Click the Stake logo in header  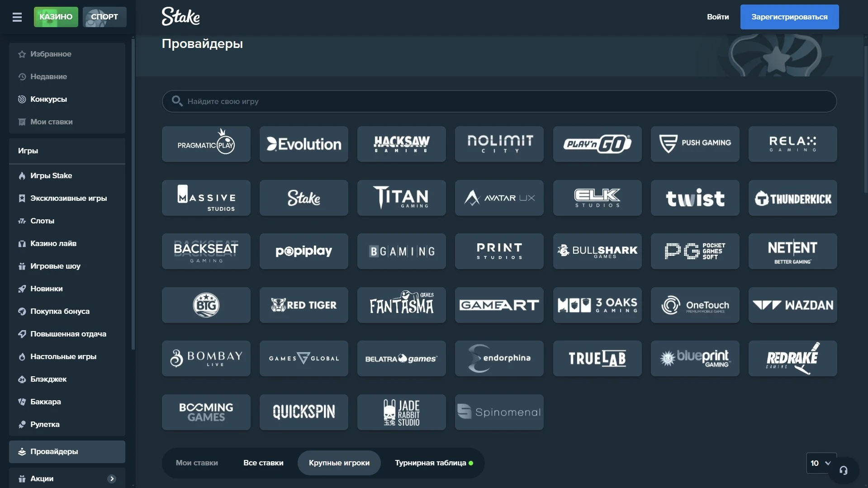180,17
